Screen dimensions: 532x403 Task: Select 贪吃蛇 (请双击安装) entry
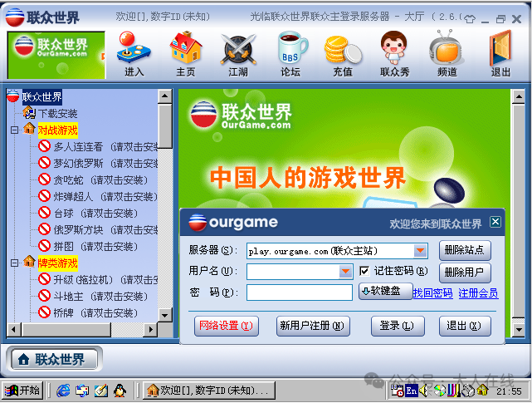click(100, 179)
